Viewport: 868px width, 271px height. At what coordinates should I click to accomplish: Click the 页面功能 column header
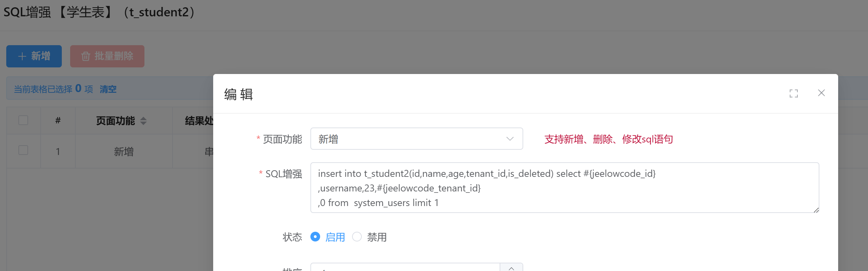click(x=115, y=121)
